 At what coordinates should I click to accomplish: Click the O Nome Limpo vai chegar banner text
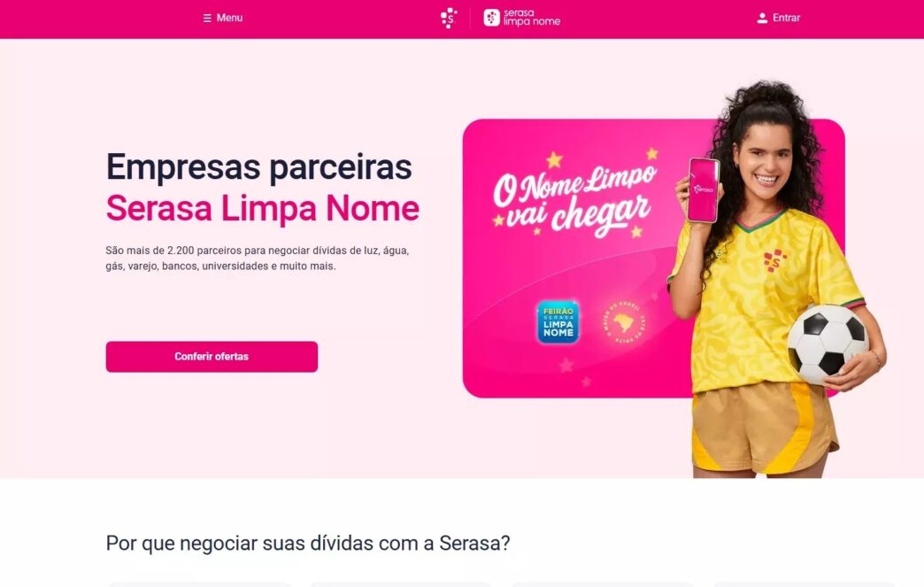pyautogui.click(x=574, y=199)
